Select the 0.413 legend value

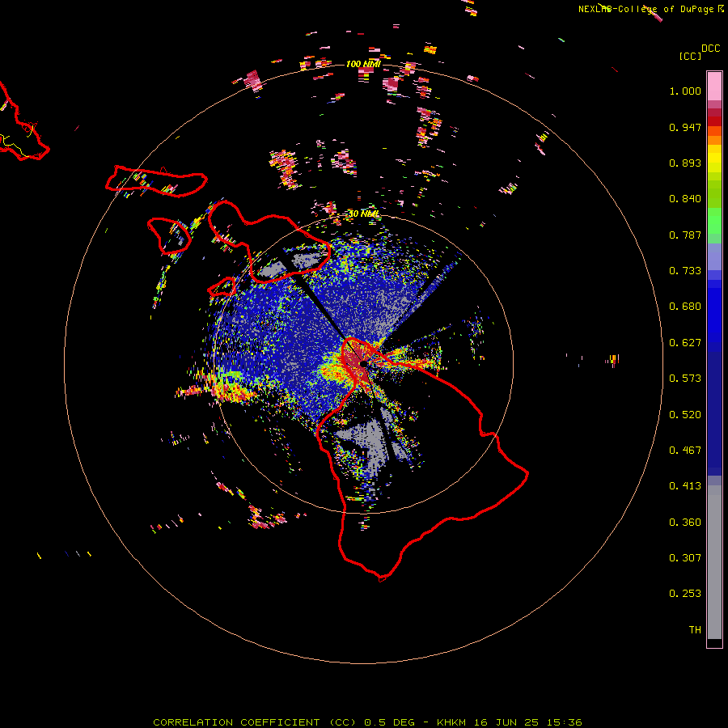[685, 486]
